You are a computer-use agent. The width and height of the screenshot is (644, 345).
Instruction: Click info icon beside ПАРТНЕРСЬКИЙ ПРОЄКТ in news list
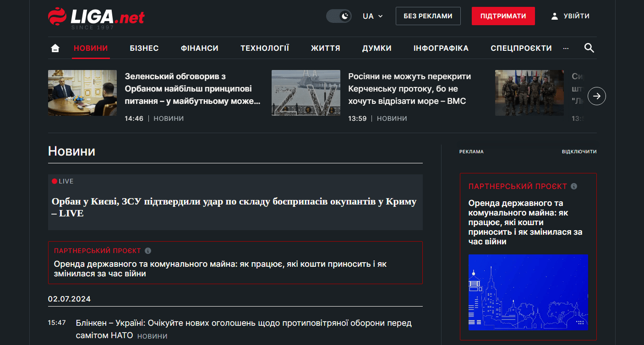(148, 251)
